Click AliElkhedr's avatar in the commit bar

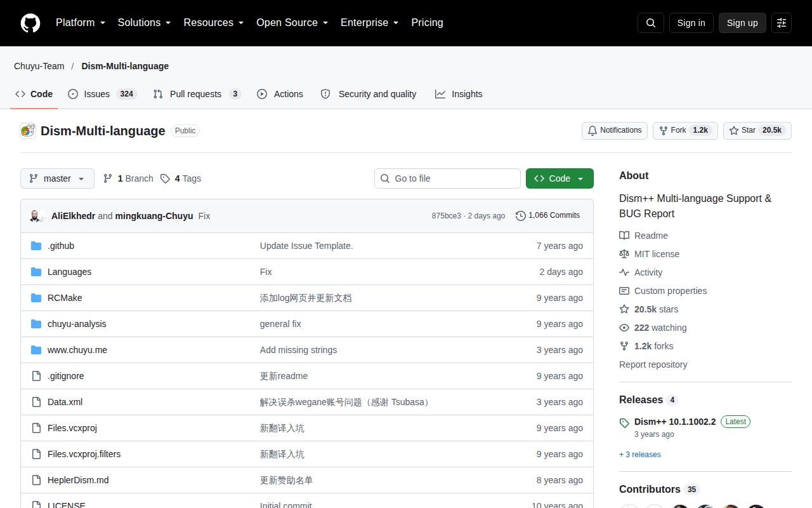(x=36, y=216)
